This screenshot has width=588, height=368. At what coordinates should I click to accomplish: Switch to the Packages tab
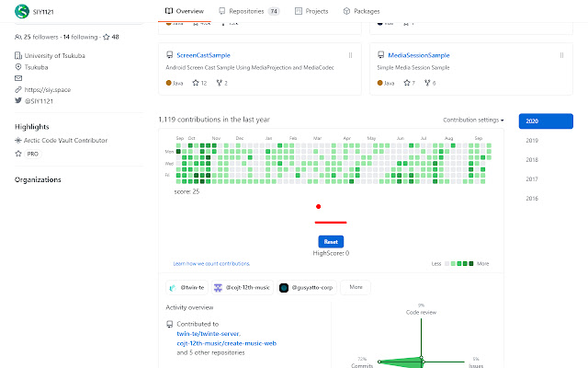[x=361, y=11]
